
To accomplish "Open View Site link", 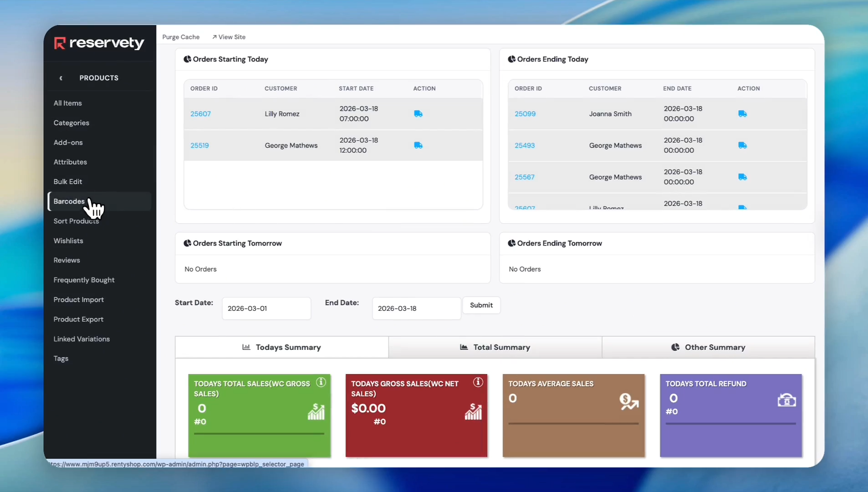I will 229,37.
